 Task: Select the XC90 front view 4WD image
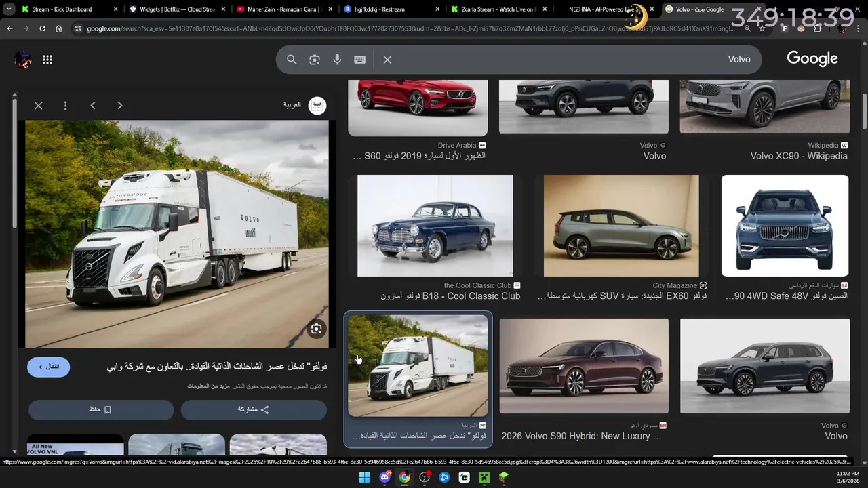tap(785, 226)
